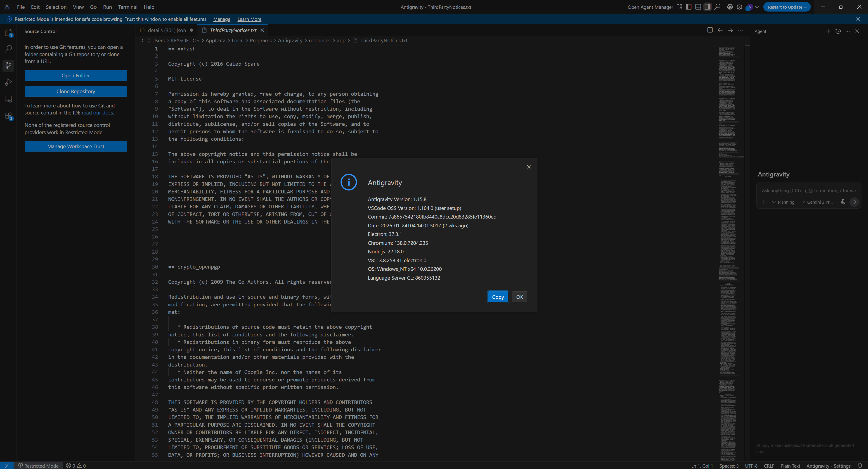The width and height of the screenshot is (868, 469).
Task: Click Copy in the Antigravity about dialog
Action: coord(498,297)
